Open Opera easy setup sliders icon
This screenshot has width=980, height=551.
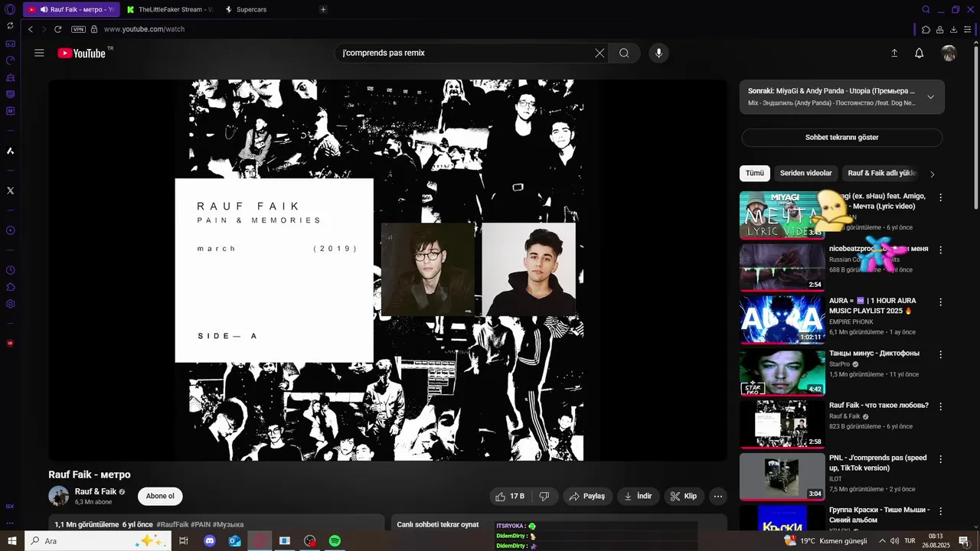(969, 29)
